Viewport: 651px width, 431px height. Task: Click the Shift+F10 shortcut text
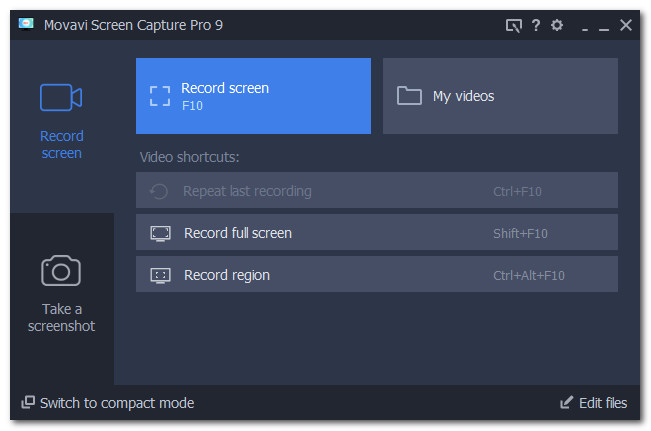coord(520,234)
